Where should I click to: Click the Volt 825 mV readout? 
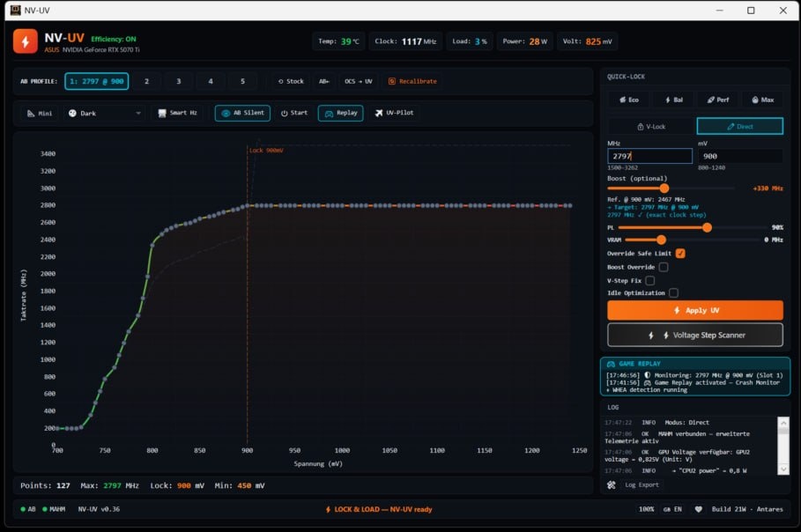(588, 41)
